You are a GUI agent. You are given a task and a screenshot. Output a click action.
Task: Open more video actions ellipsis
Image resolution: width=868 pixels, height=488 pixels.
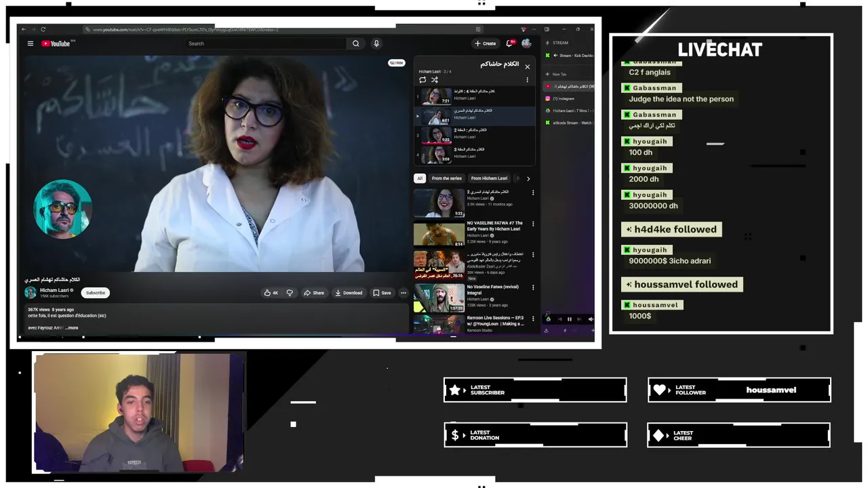point(403,293)
